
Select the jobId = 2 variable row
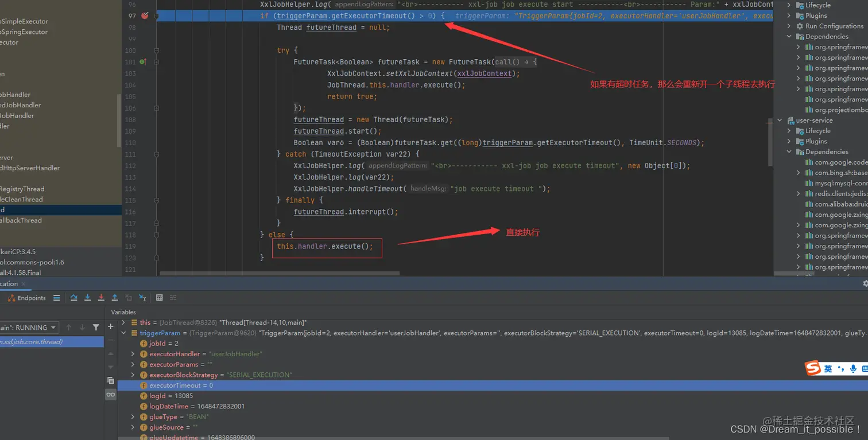[493, 343]
